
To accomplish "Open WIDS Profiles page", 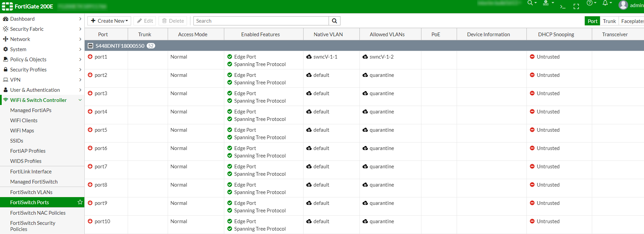I will click(x=26, y=161).
